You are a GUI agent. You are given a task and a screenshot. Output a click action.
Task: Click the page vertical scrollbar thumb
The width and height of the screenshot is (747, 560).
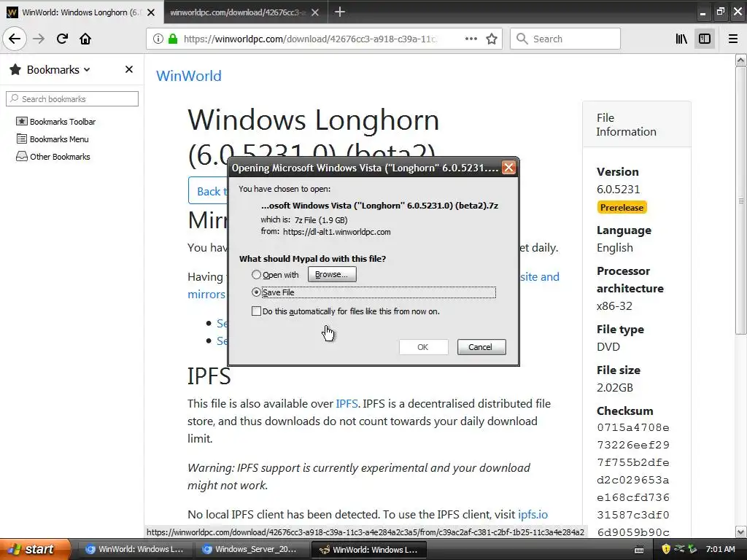pos(740,200)
